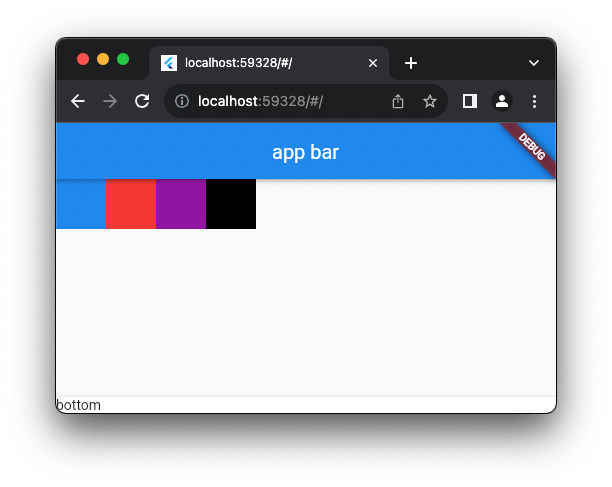Click the Flutter favicon on the tab

pos(169,63)
